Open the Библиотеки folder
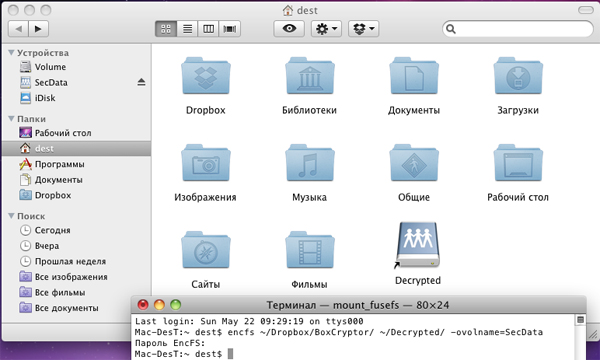 click(x=310, y=76)
